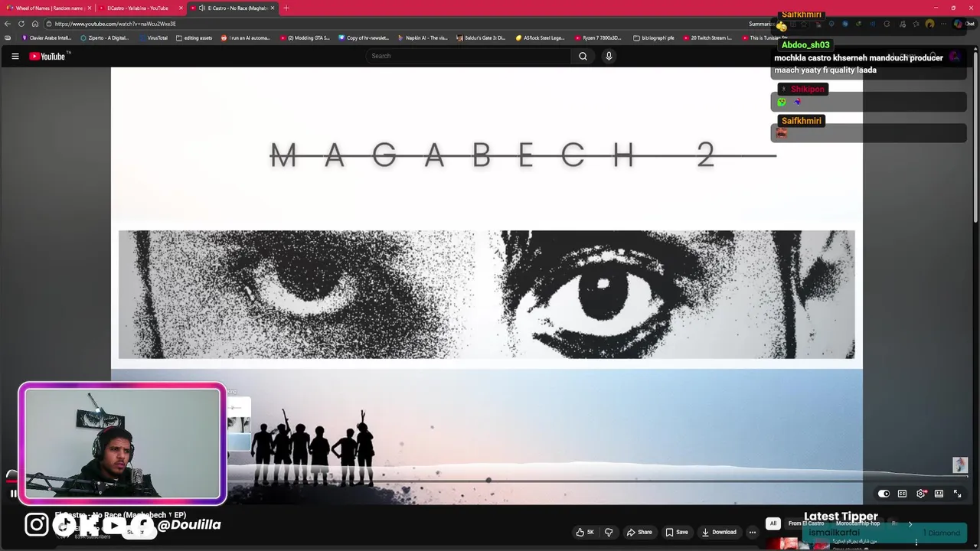Image resolution: width=980 pixels, height=551 pixels.
Task: Focus the YouTube search box
Action: click(469, 56)
